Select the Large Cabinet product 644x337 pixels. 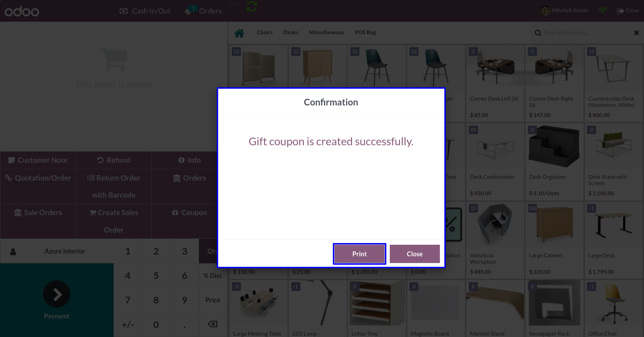(554, 240)
